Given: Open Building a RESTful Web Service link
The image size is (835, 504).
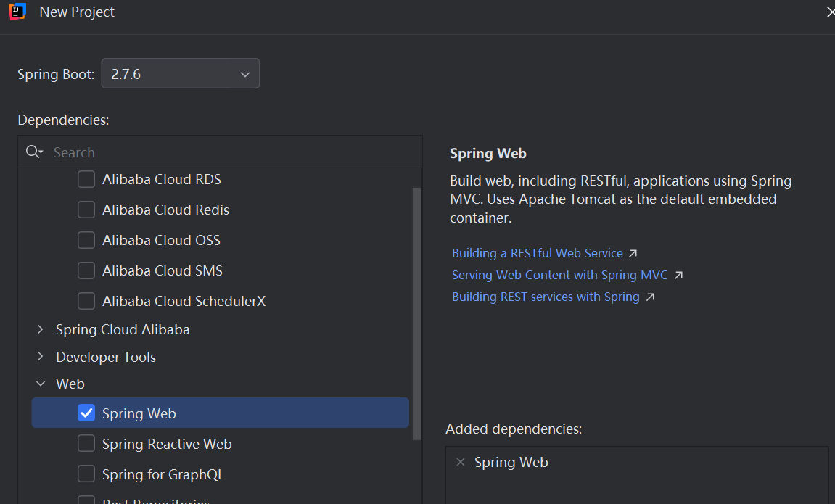Looking at the screenshot, I should click(538, 253).
